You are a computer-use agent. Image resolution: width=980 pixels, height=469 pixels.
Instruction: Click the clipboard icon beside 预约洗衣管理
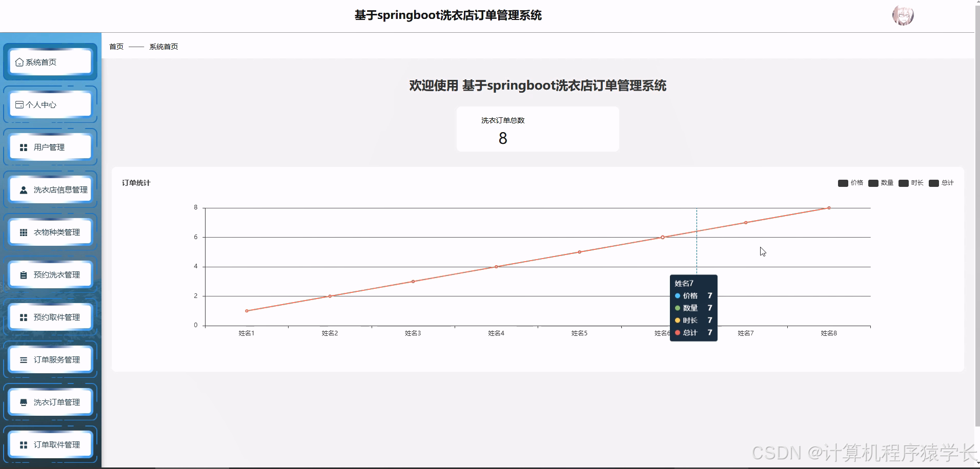(x=24, y=275)
